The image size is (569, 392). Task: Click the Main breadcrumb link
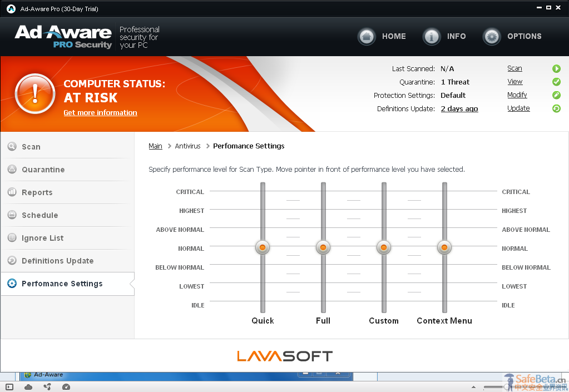coord(155,146)
